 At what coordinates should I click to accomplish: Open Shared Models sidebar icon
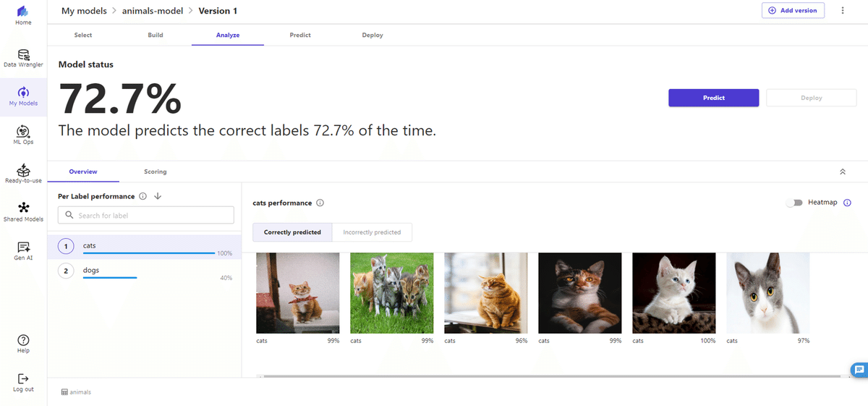point(23,212)
